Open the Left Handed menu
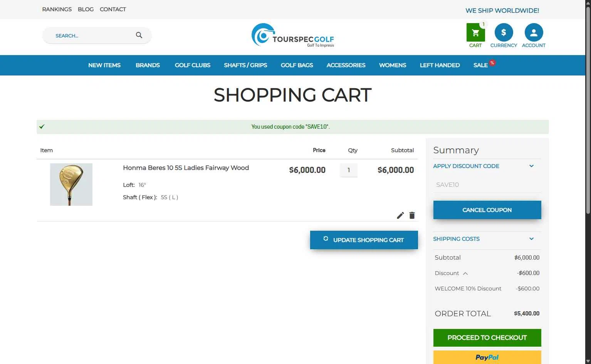 (x=440, y=65)
